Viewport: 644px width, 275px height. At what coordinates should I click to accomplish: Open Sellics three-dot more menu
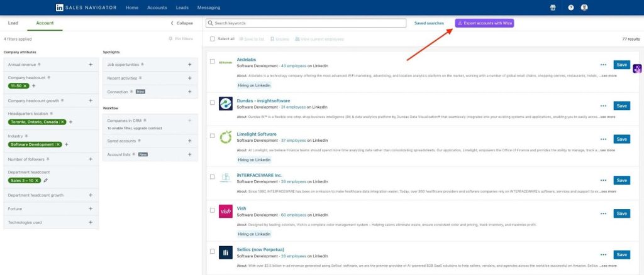click(603, 254)
